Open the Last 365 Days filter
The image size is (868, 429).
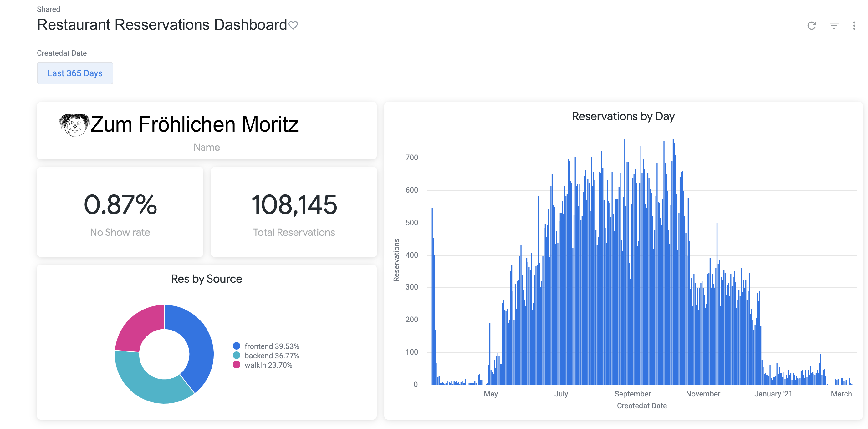click(75, 73)
